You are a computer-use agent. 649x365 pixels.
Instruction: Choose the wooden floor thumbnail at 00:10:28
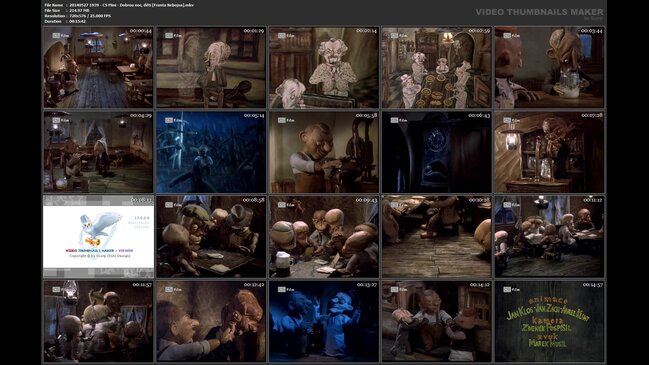coord(437,237)
